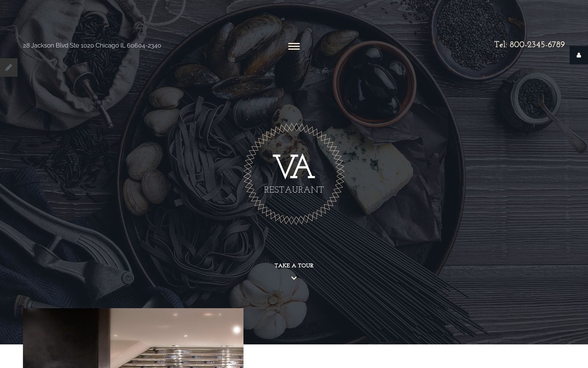Follow the TAKE A TOUR link
Screen dimensions: 588x368
pos(294,265)
